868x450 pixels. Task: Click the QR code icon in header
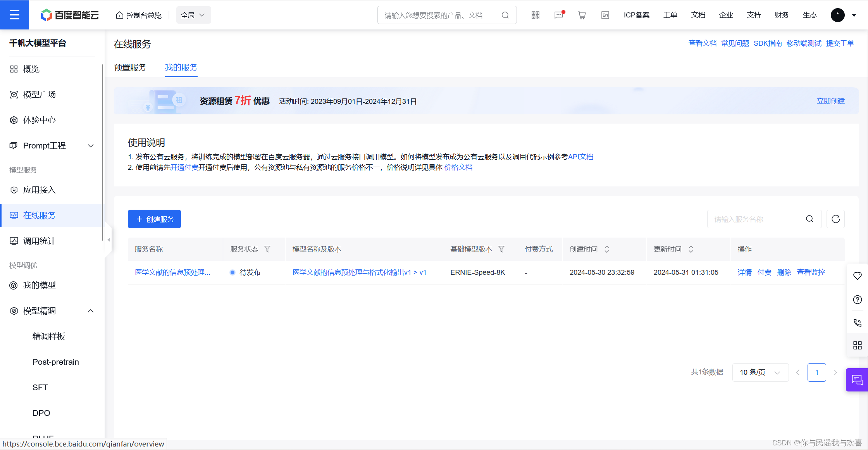(535, 15)
